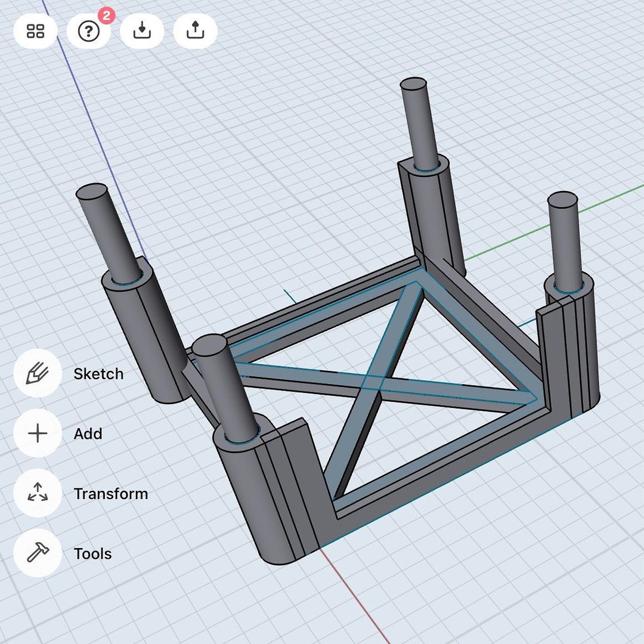Open the Add plus icon
The height and width of the screenshot is (644, 644).
tap(38, 434)
